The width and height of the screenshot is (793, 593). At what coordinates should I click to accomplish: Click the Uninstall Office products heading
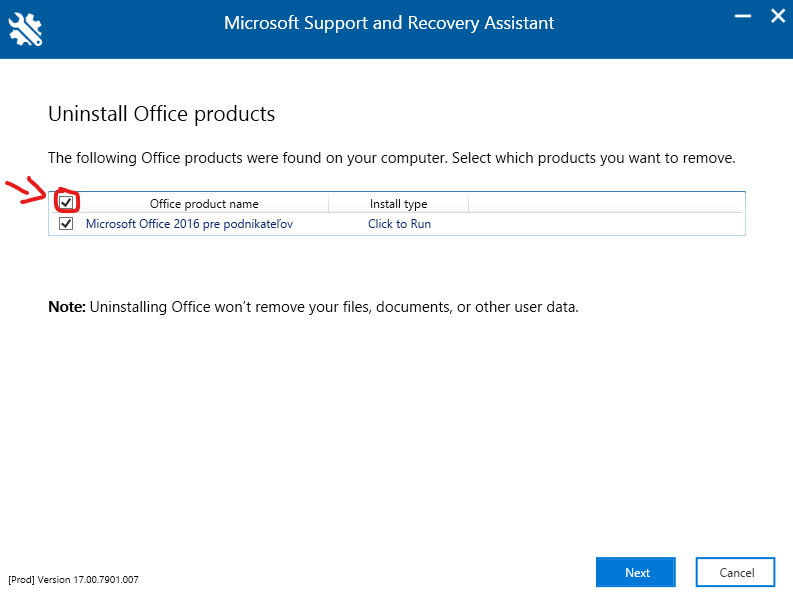[161, 114]
